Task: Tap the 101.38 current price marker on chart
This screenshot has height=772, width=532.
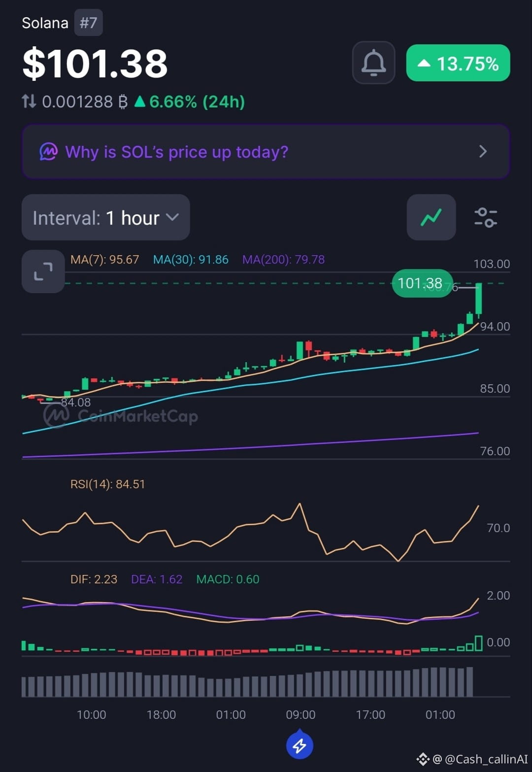Action: [x=422, y=283]
